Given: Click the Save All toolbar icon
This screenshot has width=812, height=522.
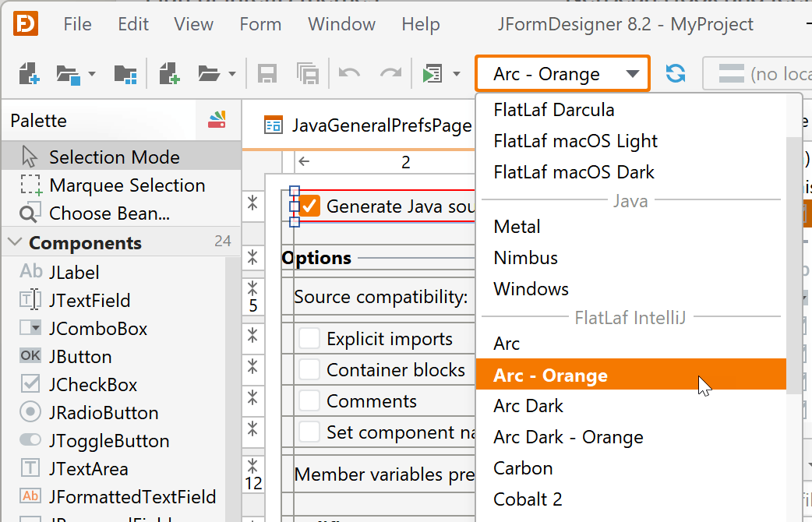Looking at the screenshot, I should coord(308,73).
